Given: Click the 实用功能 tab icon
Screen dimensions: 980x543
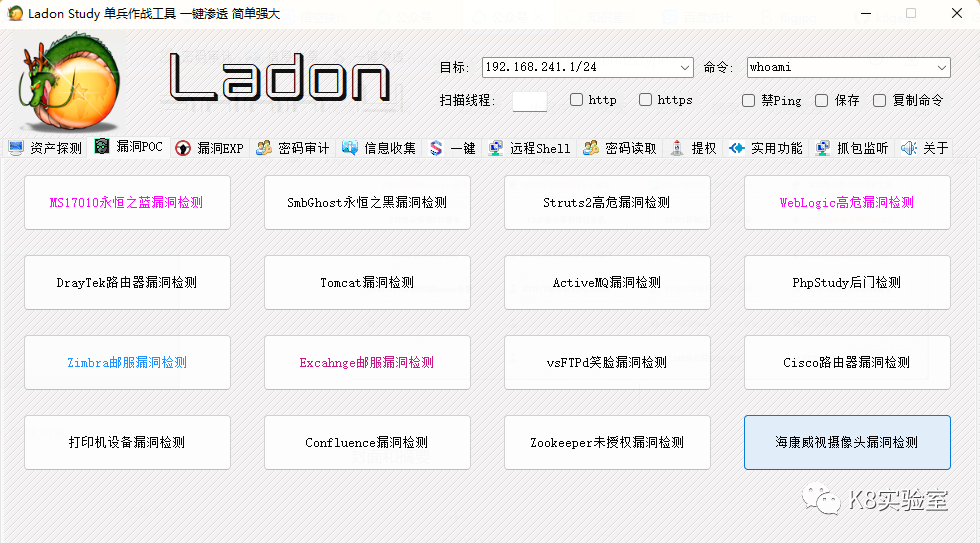Looking at the screenshot, I should (737, 148).
